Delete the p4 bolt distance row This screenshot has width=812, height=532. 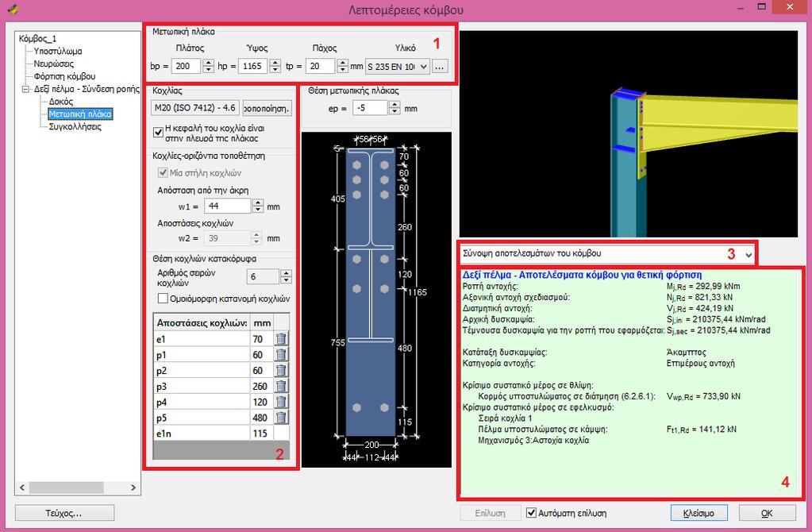click(281, 402)
